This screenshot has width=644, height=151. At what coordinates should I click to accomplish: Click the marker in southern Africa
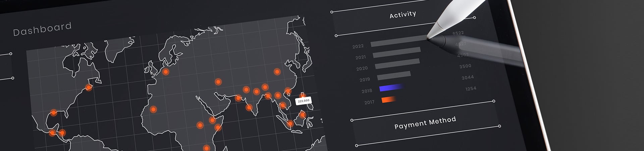tap(207, 148)
